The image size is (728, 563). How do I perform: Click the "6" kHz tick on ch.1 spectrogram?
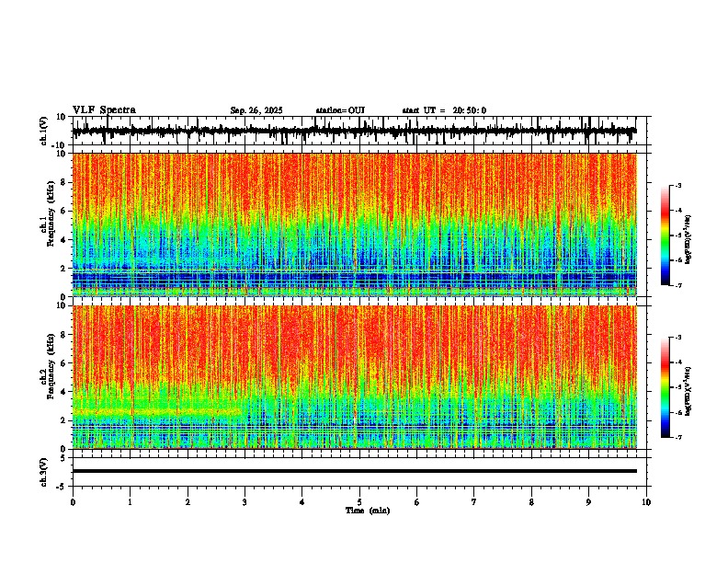(x=63, y=211)
